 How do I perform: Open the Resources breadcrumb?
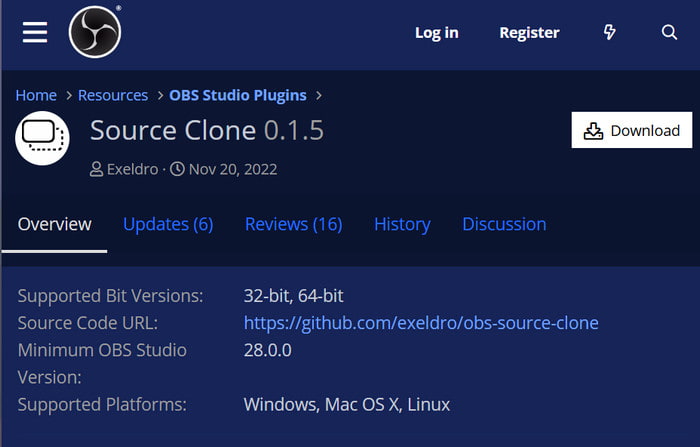tap(113, 95)
